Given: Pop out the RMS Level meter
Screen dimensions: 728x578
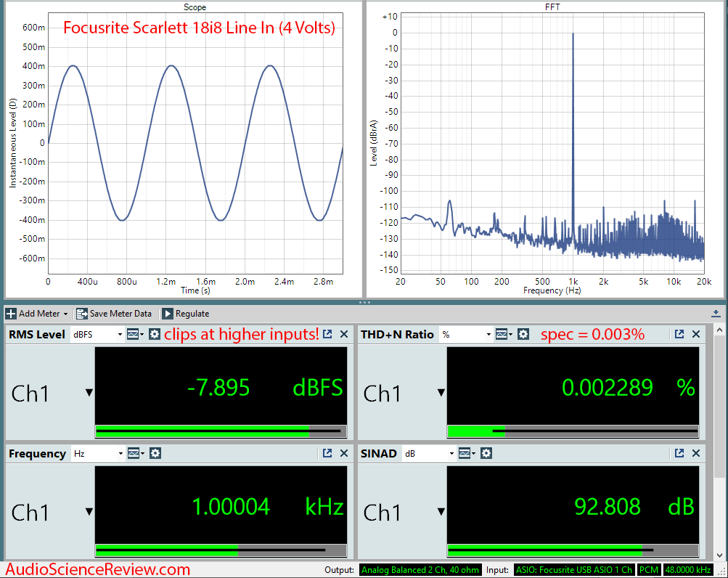Looking at the screenshot, I should (327, 334).
